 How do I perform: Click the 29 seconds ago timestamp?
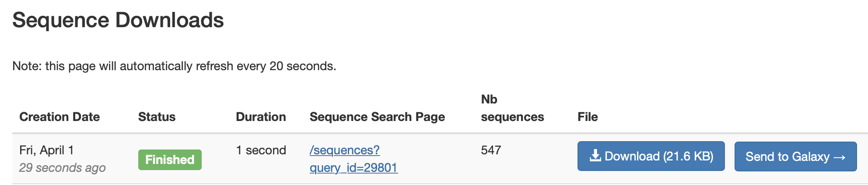tap(63, 168)
